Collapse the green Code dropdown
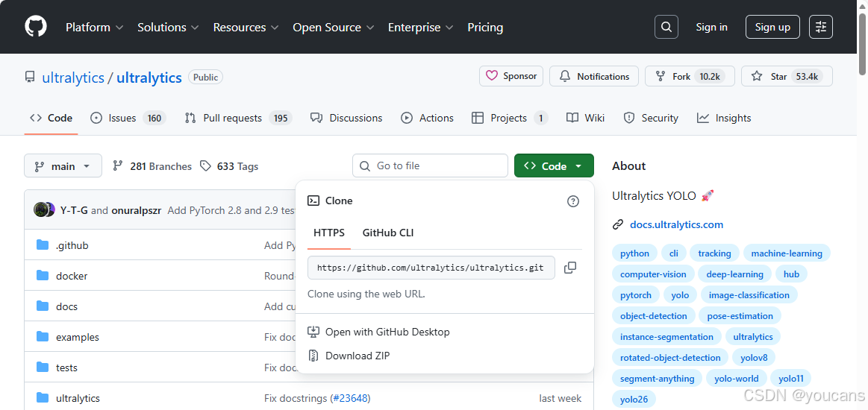This screenshot has width=868, height=410. coord(554,166)
